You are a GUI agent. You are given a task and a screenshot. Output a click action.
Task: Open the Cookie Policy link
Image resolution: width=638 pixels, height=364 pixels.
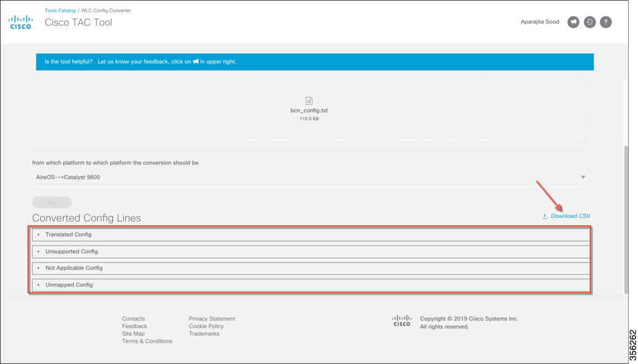pyautogui.click(x=207, y=326)
